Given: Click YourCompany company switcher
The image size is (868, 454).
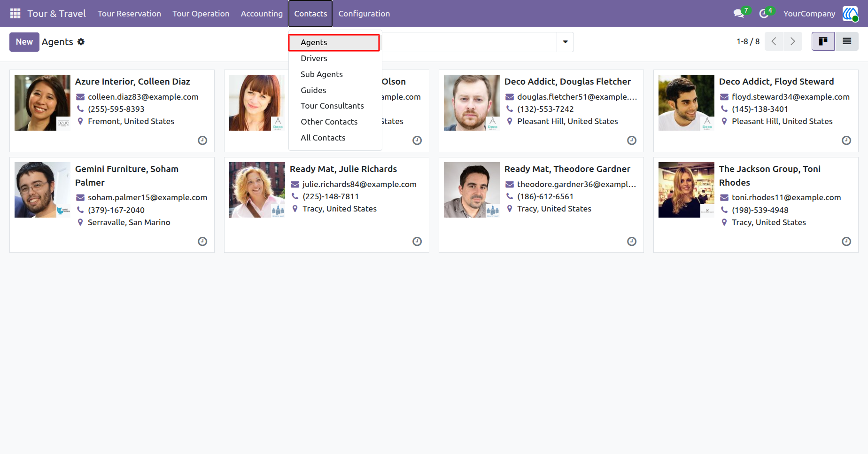Looking at the screenshot, I should [x=809, y=14].
